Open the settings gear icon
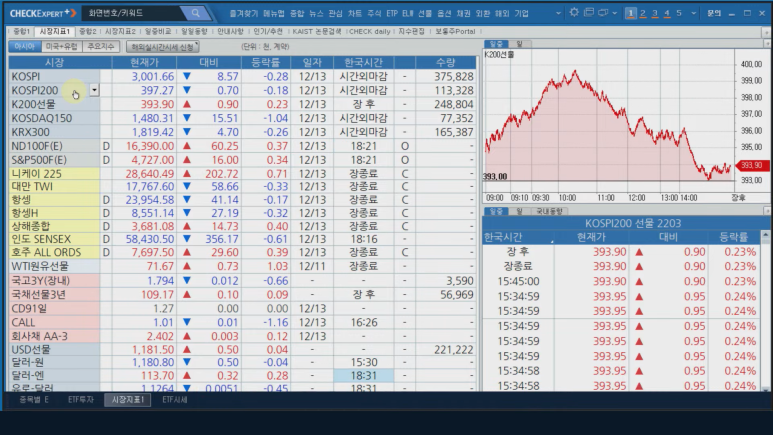The width and height of the screenshot is (773, 435). [x=574, y=13]
